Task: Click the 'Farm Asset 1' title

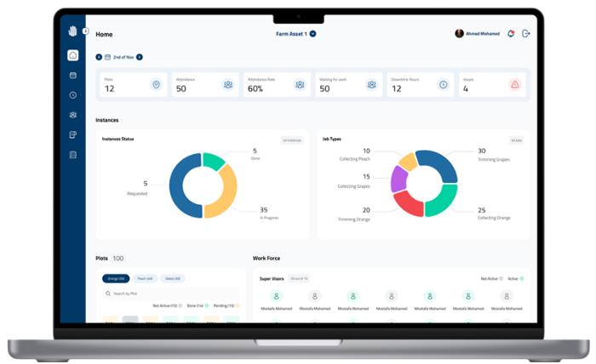Action: click(x=291, y=34)
